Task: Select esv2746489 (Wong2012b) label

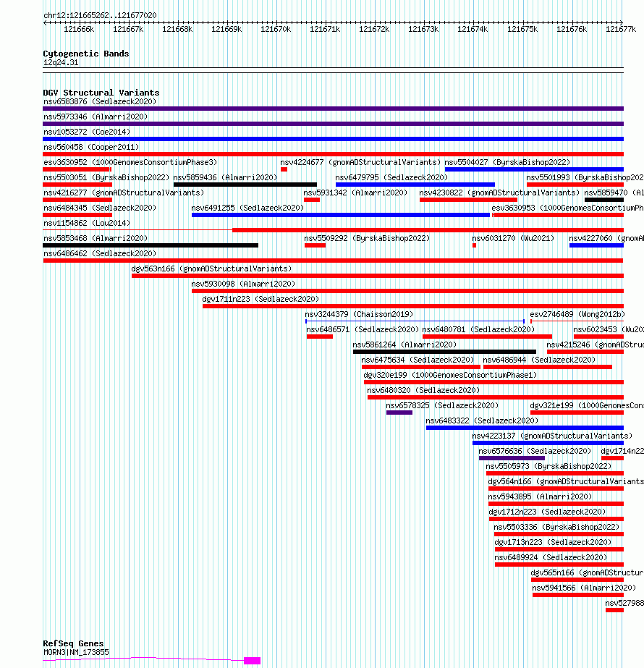Action: [577, 314]
